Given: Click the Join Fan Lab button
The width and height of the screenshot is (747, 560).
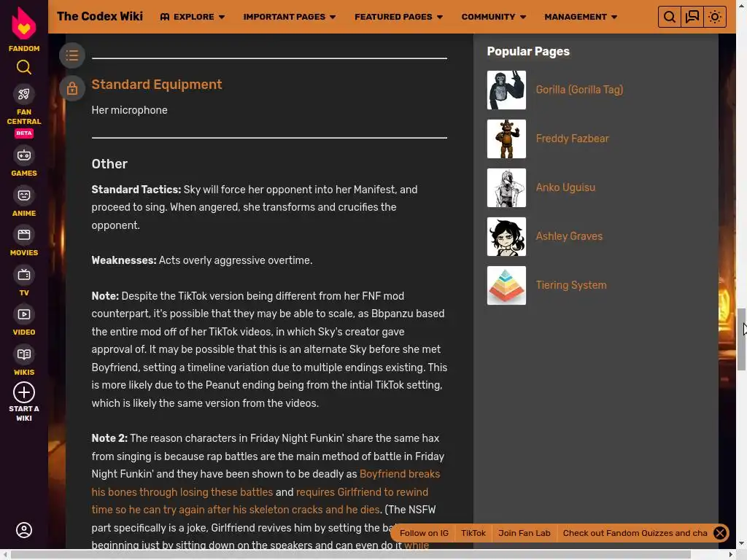Looking at the screenshot, I should coord(524,533).
